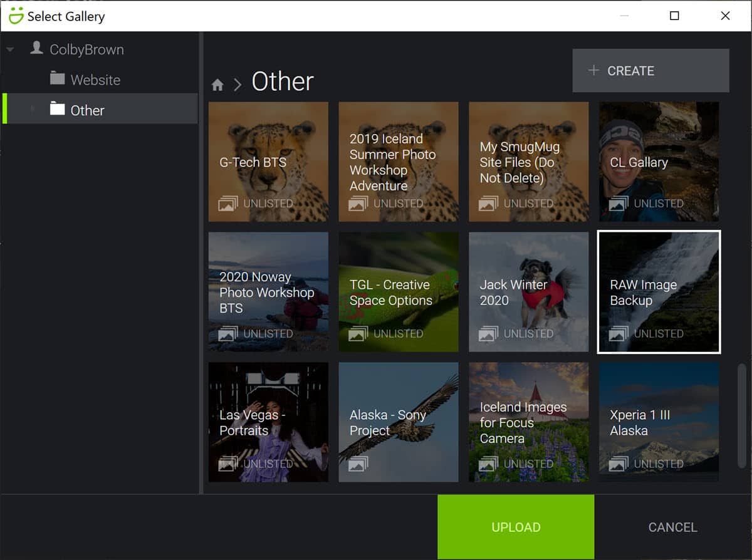Select My SmugMug Site Files gallery

pyautogui.click(x=529, y=162)
